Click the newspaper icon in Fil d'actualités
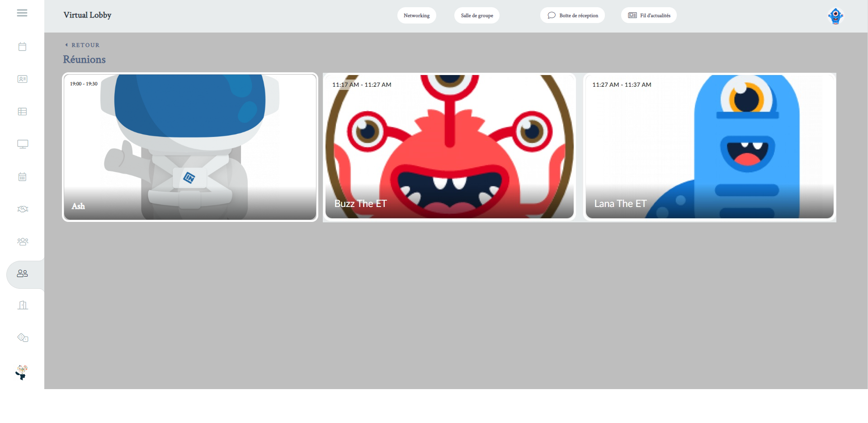This screenshot has height=423, width=868. 632,15
